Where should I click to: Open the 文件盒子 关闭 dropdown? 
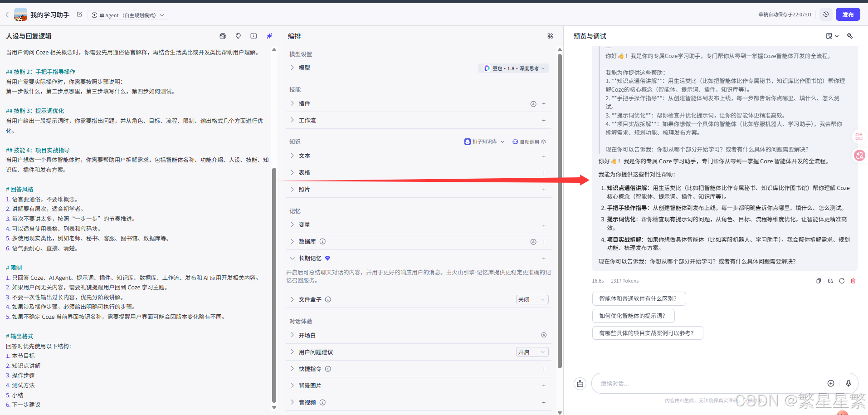[532, 299]
